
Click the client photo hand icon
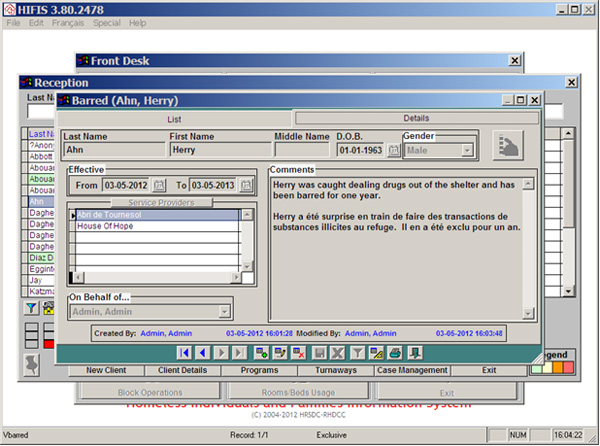(x=508, y=146)
